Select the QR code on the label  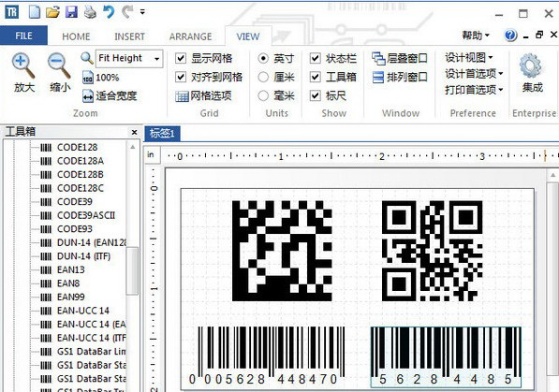click(432, 251)
